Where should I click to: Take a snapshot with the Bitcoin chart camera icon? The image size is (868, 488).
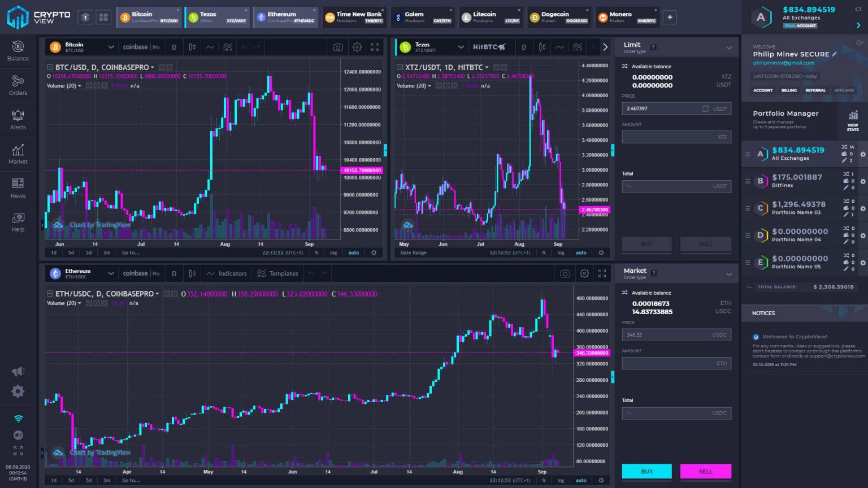point(337,47)
